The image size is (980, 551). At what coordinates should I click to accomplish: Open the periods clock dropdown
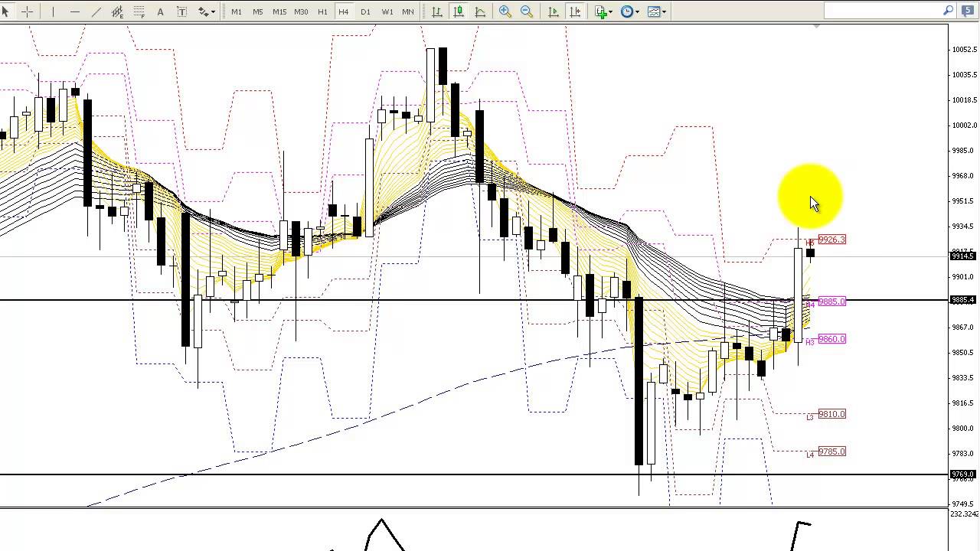630,11
